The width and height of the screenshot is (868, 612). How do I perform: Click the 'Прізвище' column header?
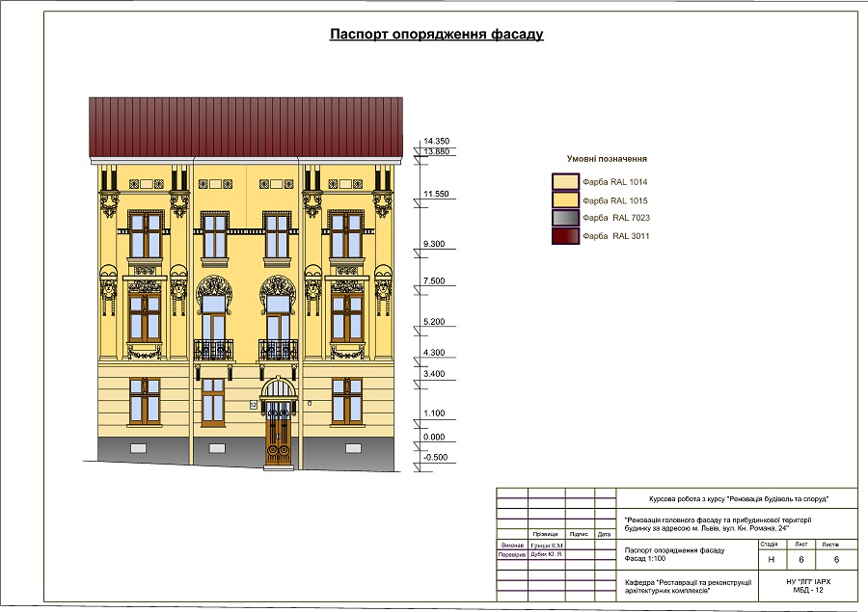point(545,535)
